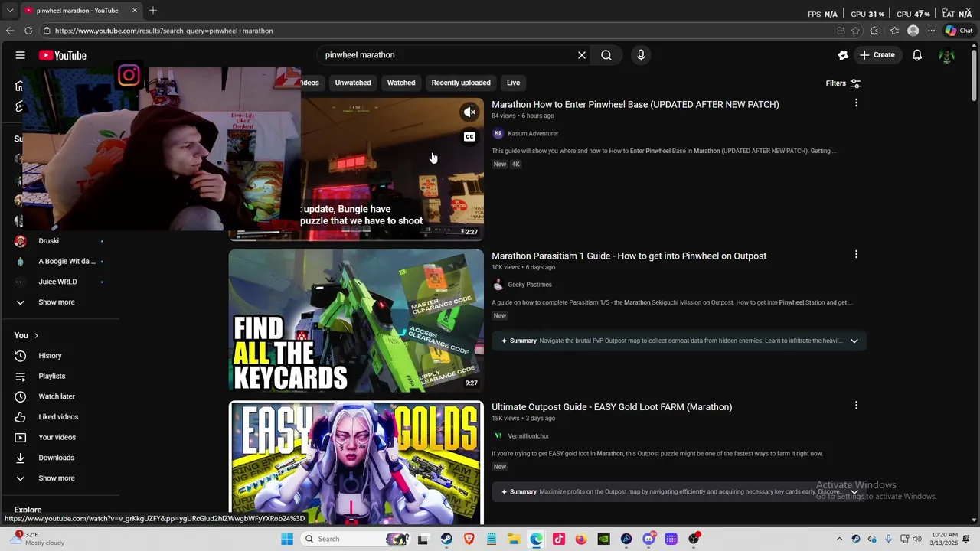Open the YouTube notifications bell

pos(916,55)
